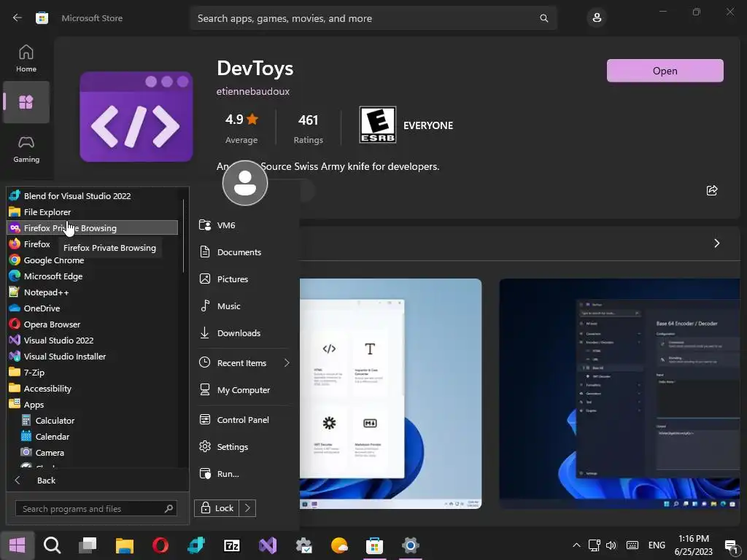
Task: Open Calculator under Apps
Action: click(98, 421)
